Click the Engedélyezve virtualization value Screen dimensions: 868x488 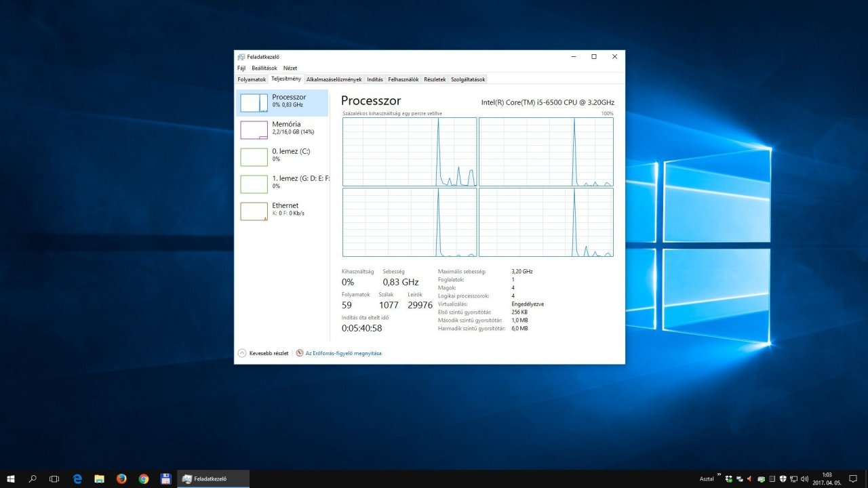528,304
